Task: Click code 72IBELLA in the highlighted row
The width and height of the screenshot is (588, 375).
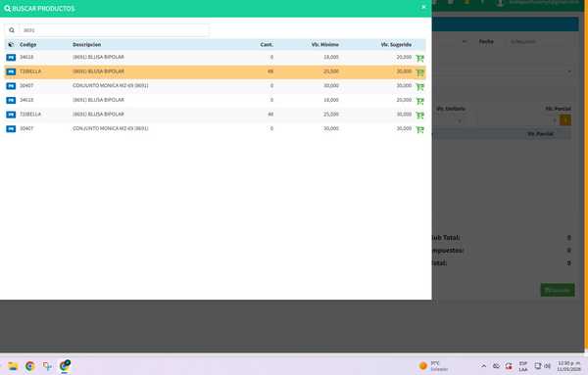Action: point(30,71)
